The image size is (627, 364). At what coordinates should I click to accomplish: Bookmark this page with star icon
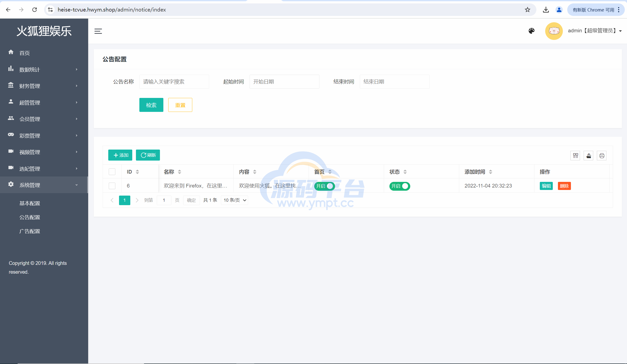[527, 10]
